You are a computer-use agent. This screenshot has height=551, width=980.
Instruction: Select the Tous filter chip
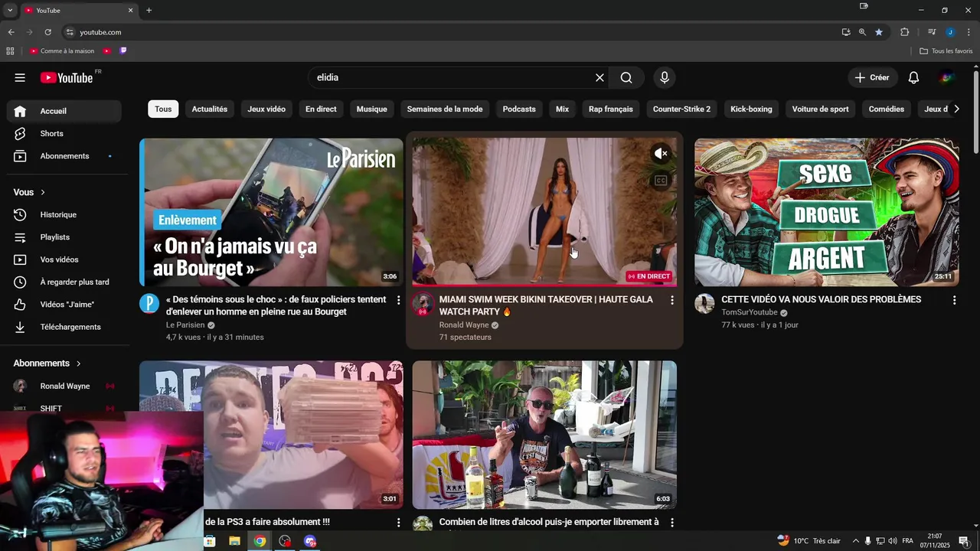coord(163,109)
